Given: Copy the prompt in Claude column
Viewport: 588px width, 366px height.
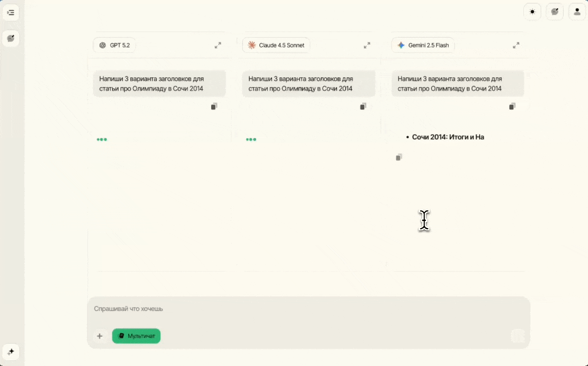Looking at the screenshot, I should (363, 106).
